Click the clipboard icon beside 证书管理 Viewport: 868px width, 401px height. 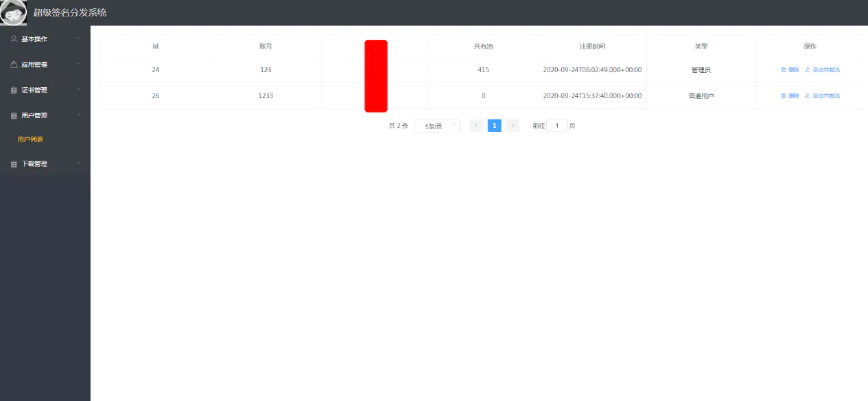[x=14, y=90]
